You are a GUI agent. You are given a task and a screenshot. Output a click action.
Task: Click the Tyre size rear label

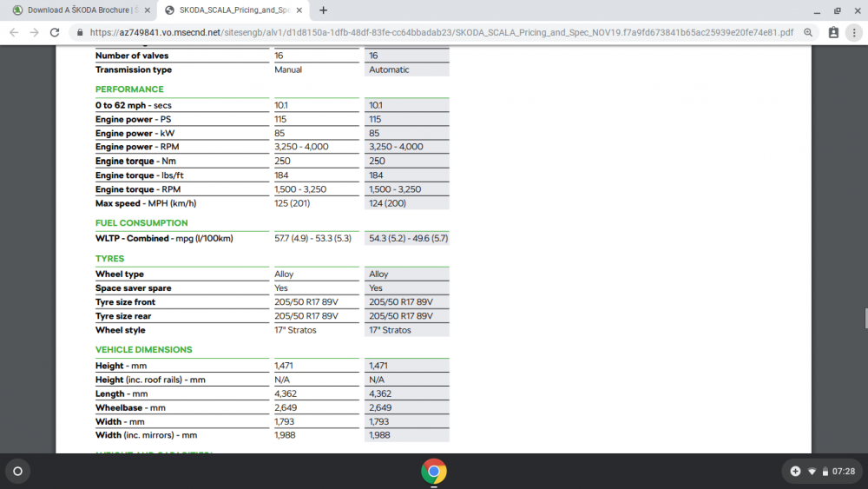click(123, 316)
